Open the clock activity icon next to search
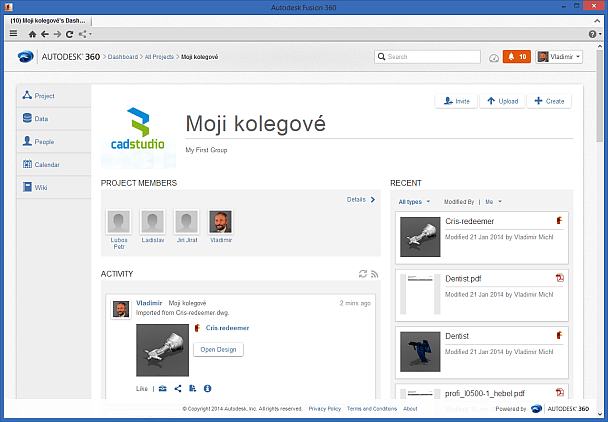The height and width of the screenshot is (422, 608). coord(494,58)
